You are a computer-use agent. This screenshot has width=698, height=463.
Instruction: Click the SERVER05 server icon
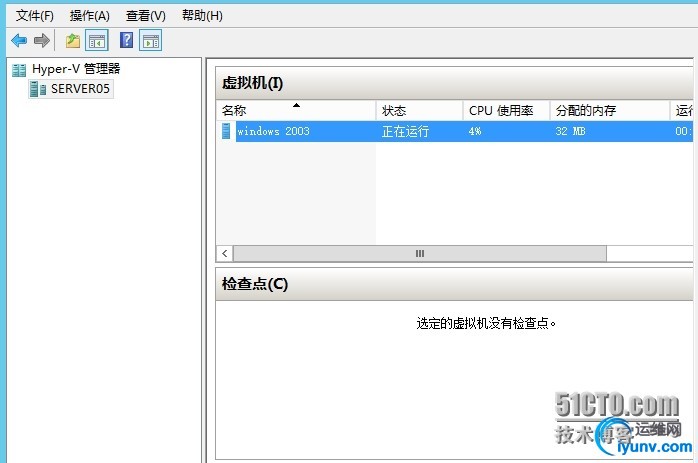[x=37, y=89]
